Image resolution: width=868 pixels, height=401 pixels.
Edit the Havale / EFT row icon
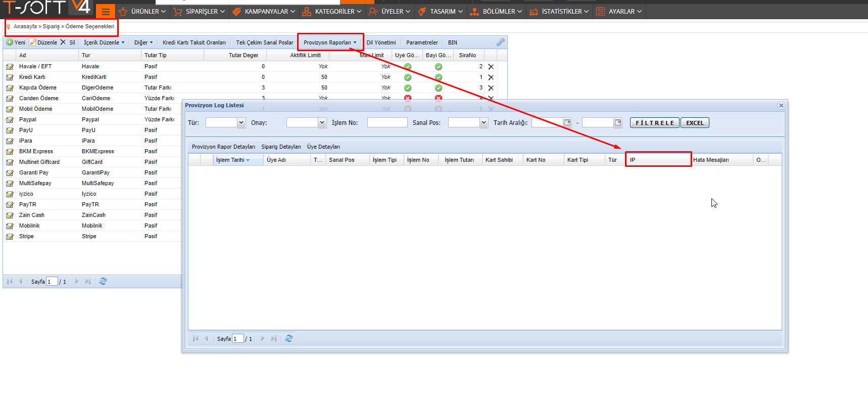(10, 67)
